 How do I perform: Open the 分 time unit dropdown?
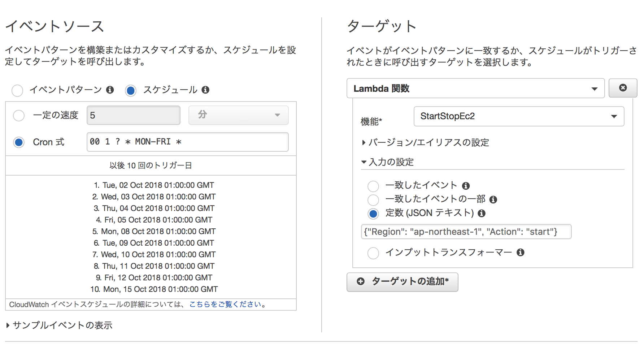coord(238,115)
